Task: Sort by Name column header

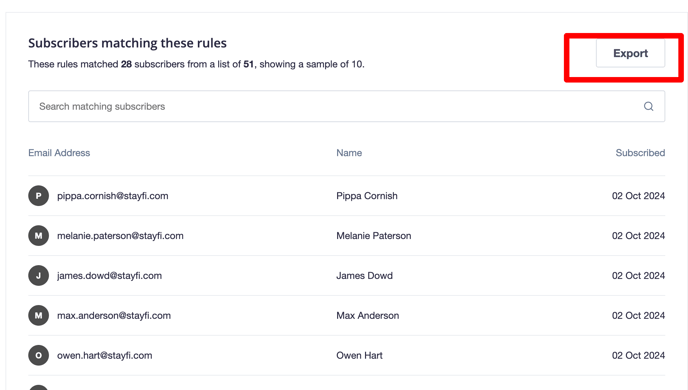Action: point(349,153)
